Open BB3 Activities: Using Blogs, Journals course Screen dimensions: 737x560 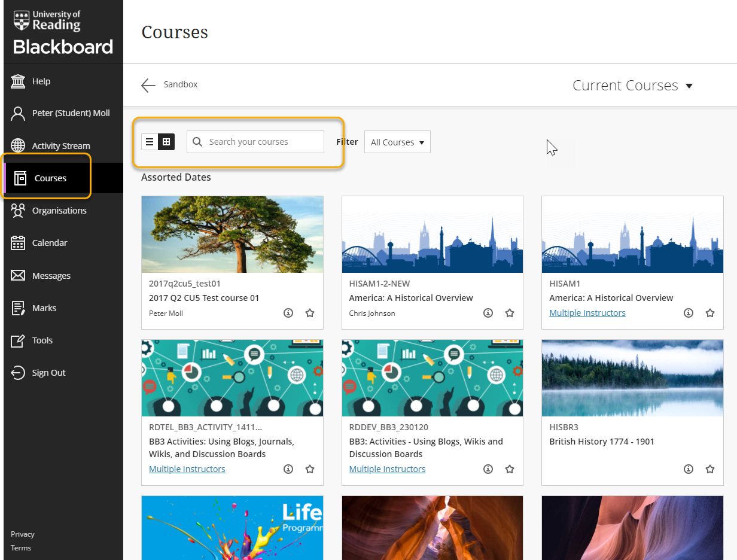coord(221,448)
